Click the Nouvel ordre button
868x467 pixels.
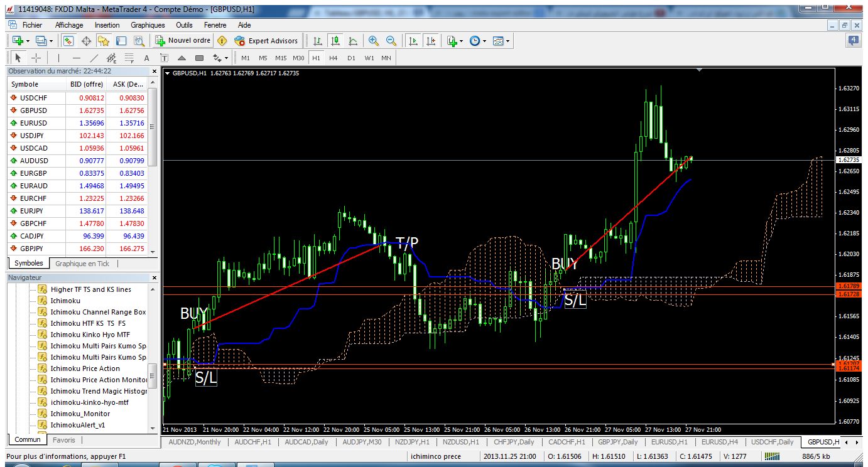tap(183, 41)
